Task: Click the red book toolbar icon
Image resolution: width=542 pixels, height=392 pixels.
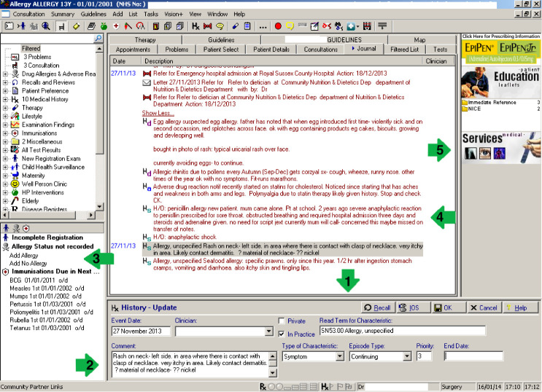Action: tap(156, 26)
